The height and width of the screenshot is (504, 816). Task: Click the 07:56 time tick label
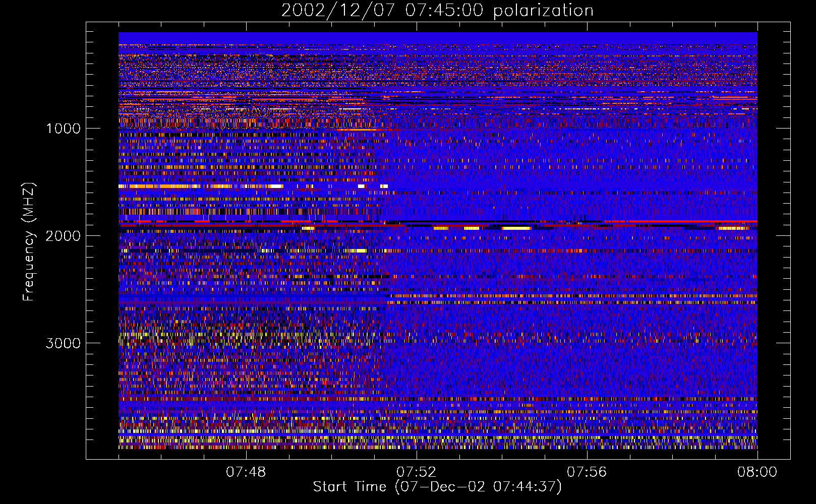[587, 472]
